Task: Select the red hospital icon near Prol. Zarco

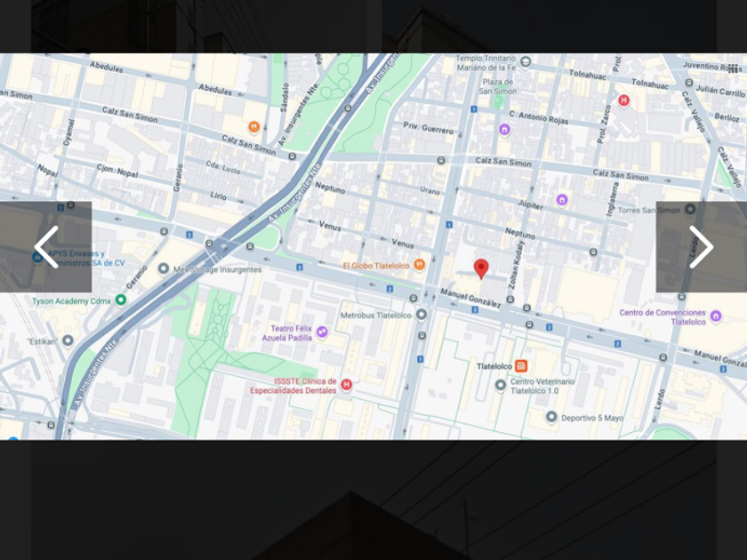Action: [623, 100]
